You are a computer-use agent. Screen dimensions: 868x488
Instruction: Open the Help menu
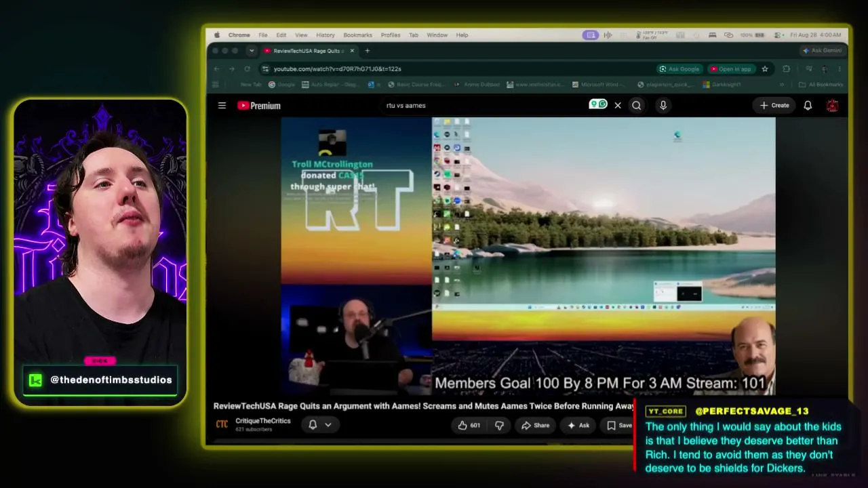(462, 35)
